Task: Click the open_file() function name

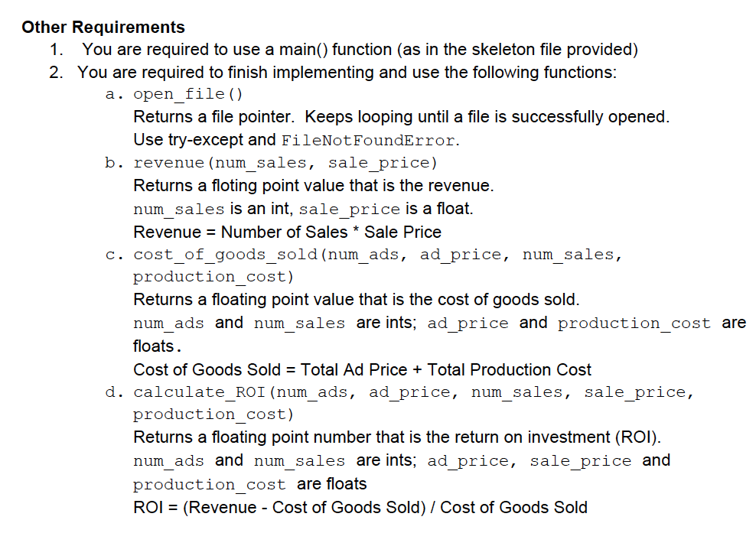Action: coord(188,93)
